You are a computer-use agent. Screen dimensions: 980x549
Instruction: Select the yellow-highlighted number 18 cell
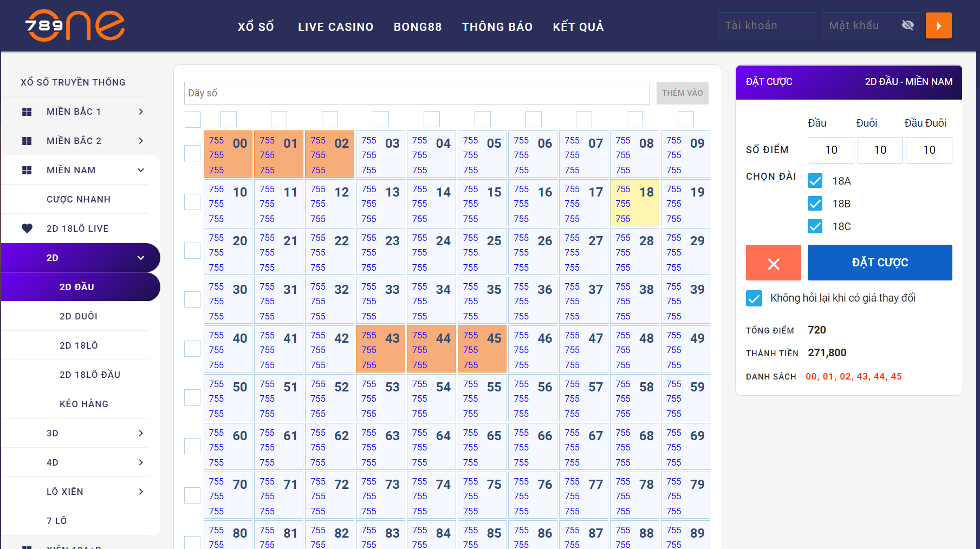click(x=635, y=203)
